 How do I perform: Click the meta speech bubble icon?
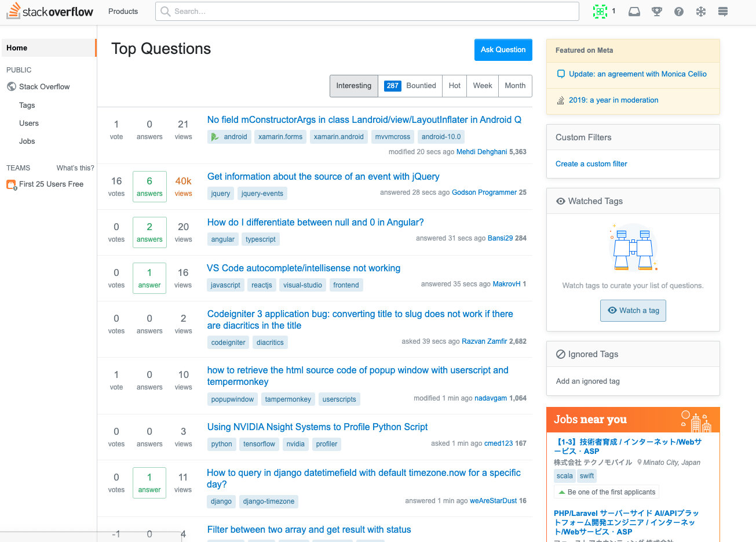(x=560, y=74)
